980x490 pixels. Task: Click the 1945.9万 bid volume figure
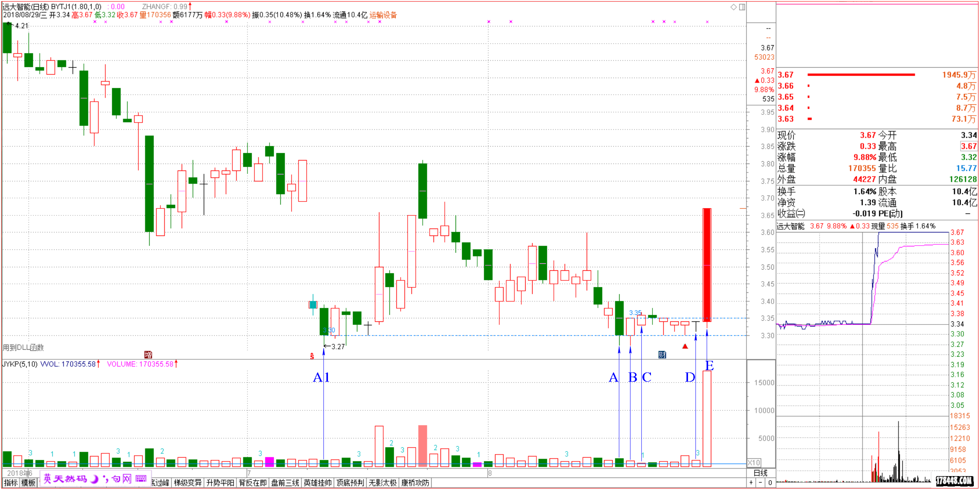coord(959,75)
